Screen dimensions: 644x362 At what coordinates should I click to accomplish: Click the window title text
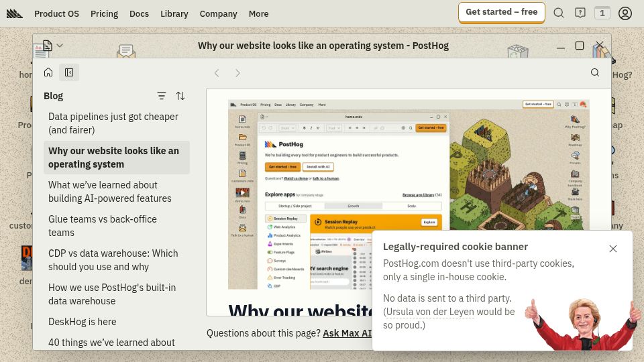click(323, 46)
